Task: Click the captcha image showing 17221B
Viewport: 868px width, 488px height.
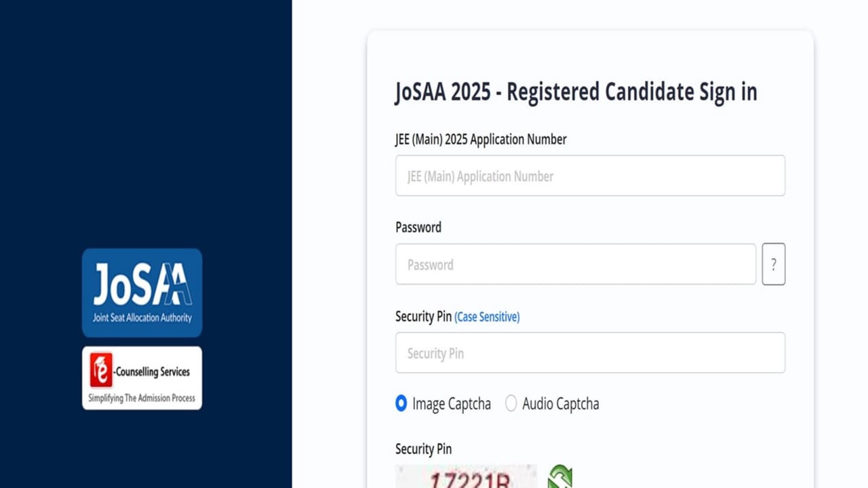Action: (466, 476)
